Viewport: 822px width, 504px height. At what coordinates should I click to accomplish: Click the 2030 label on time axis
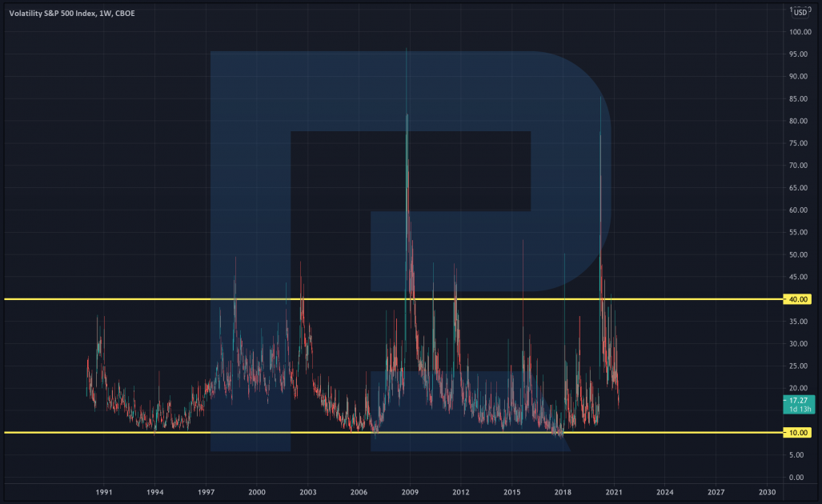click(767, 492)
